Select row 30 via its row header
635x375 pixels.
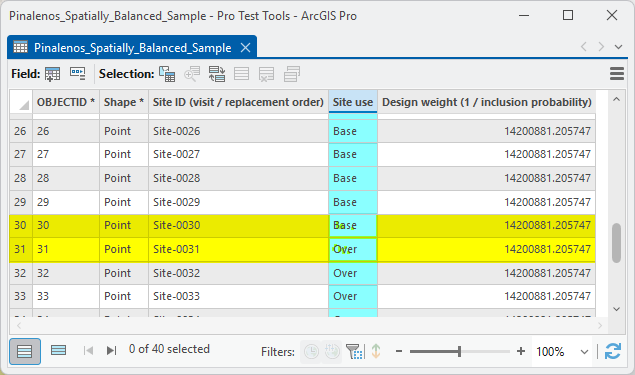point(21,225)
